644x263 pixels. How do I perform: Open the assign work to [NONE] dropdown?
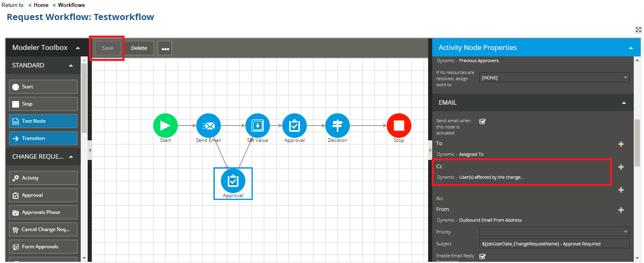[x=554, y=78]
